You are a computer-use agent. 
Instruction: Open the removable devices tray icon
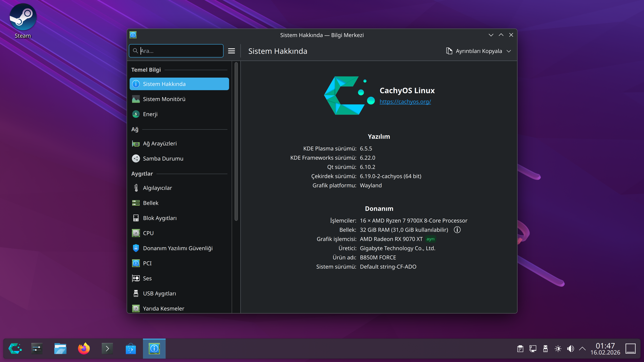point(545,349)
